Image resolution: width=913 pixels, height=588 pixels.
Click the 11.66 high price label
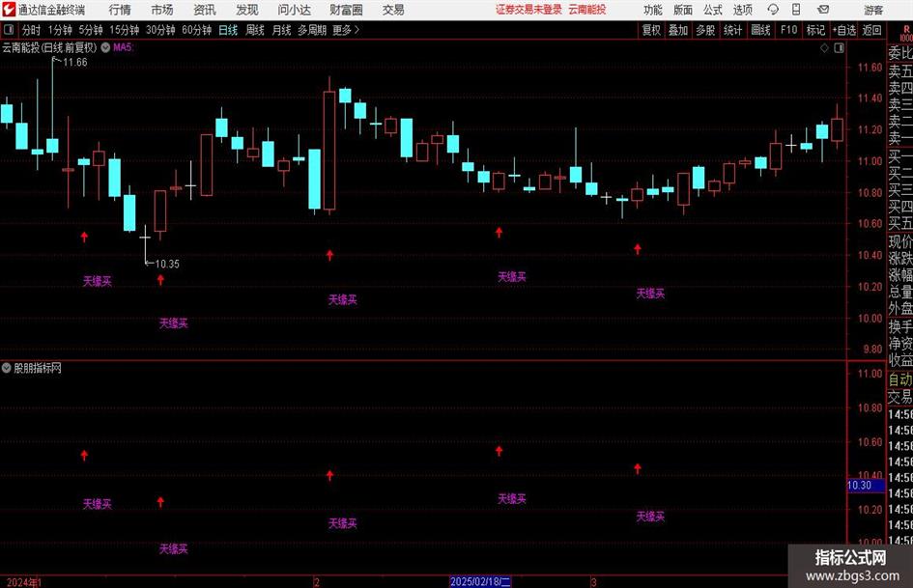tap(75, 63)
